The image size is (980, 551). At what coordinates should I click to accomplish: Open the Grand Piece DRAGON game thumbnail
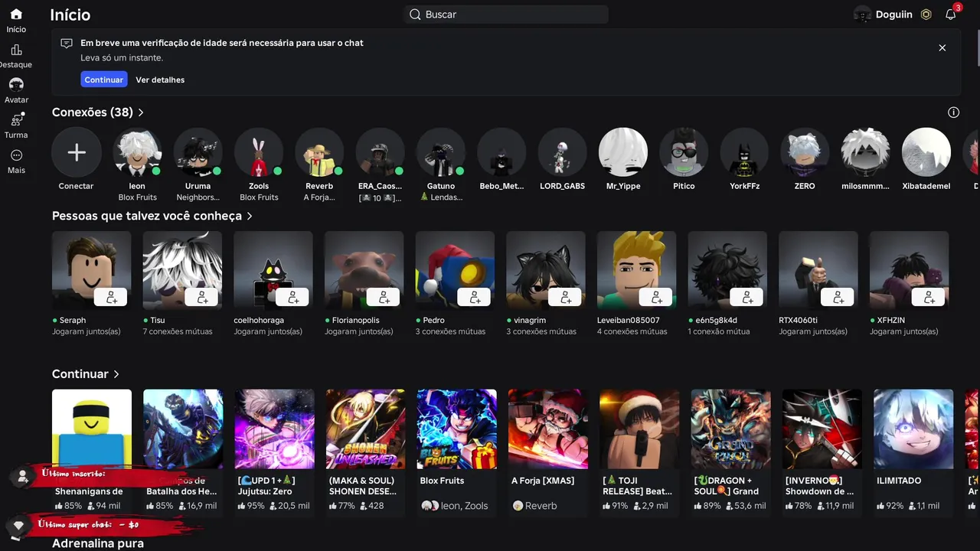pyautogui.click(x=730, y=429)
